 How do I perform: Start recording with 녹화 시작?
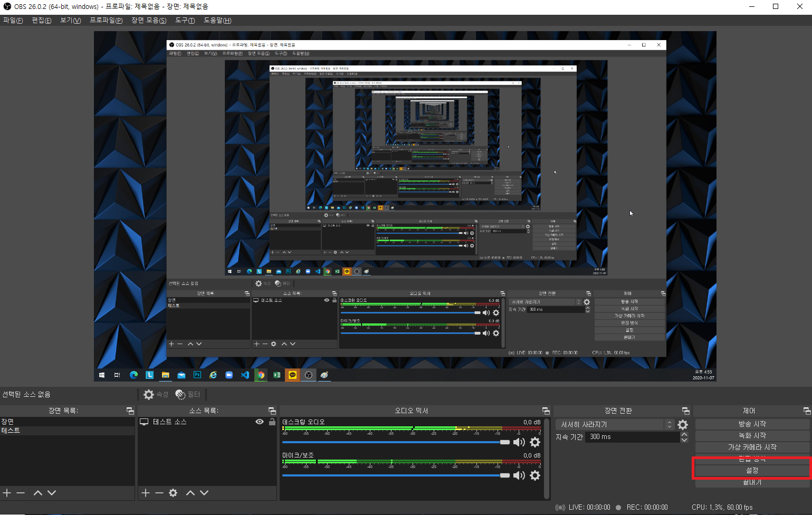coord(752,436)
